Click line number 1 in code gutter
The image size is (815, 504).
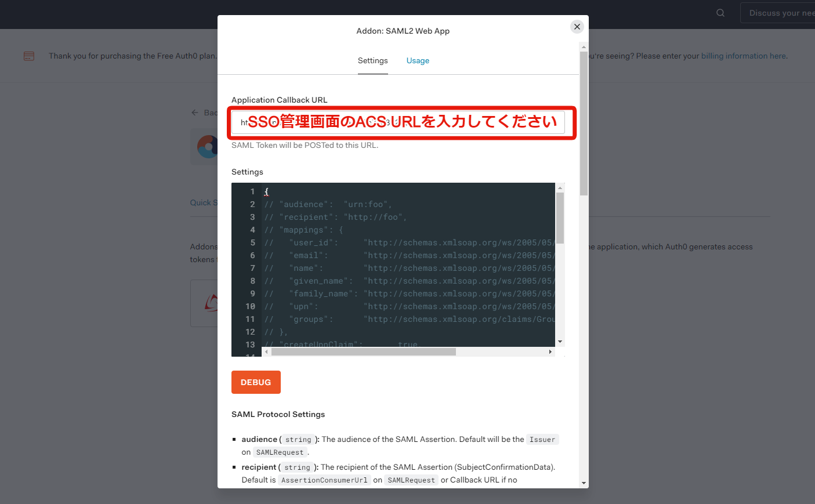coord(252,192)
